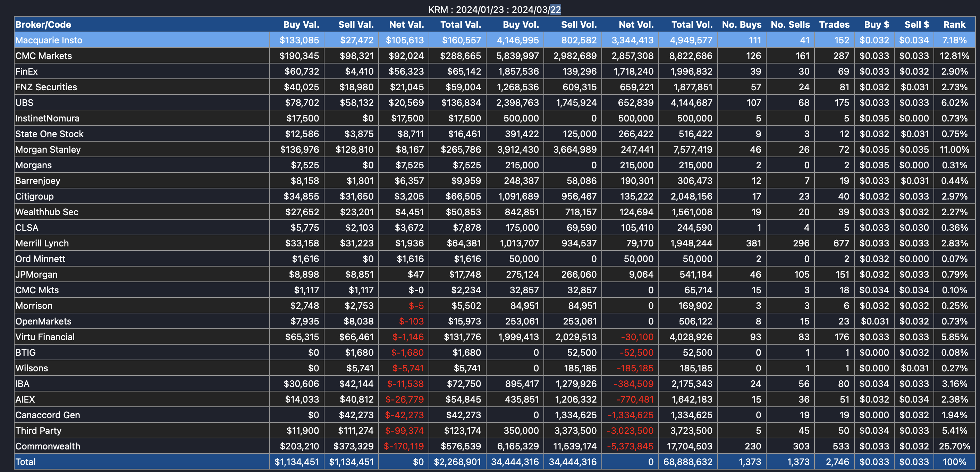Select the CMC Markets broker name
Viewport: 980px width, 472px height.
(43, 56)
